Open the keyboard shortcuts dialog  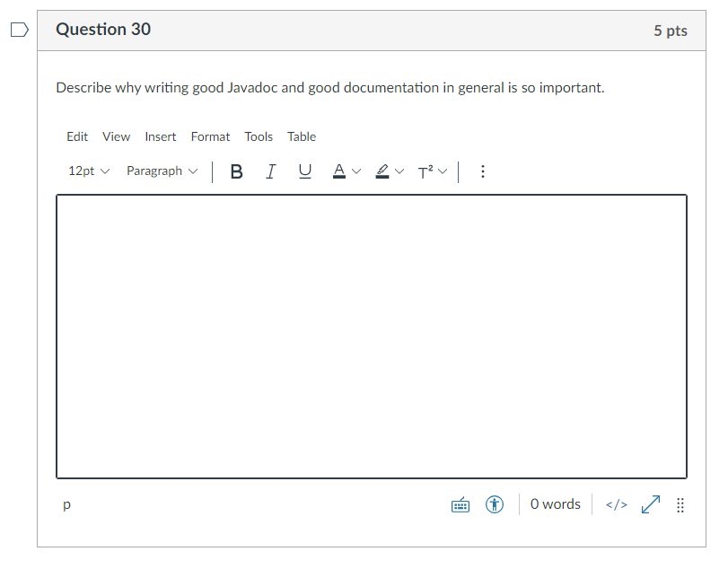[460, 504]
